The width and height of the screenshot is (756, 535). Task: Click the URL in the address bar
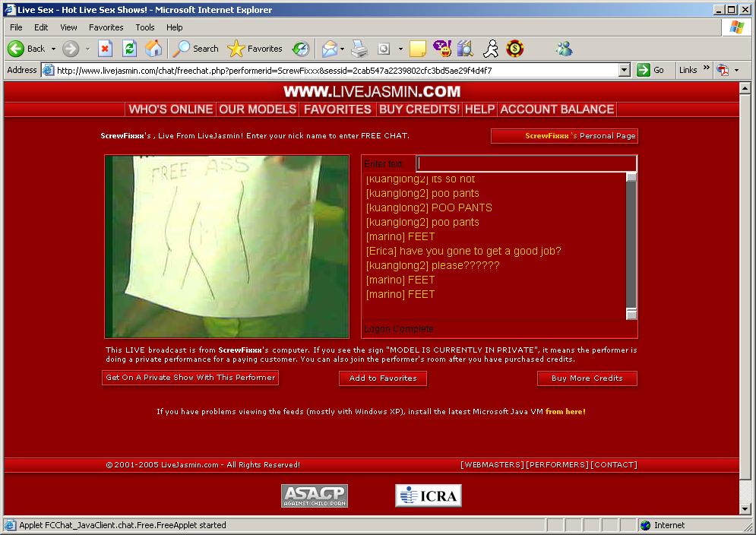[x=274, y=71]
